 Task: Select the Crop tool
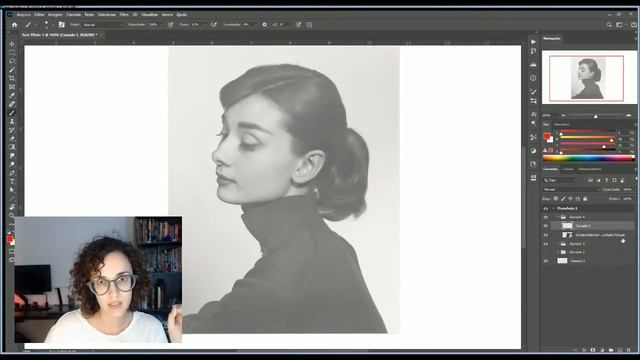[12, 78]
